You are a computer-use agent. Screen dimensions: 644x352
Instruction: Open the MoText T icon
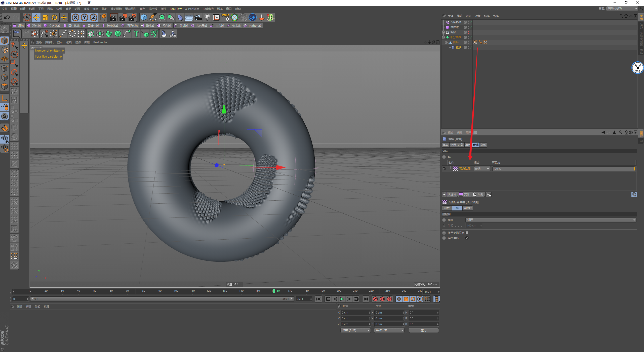click(x=136, y=34)
